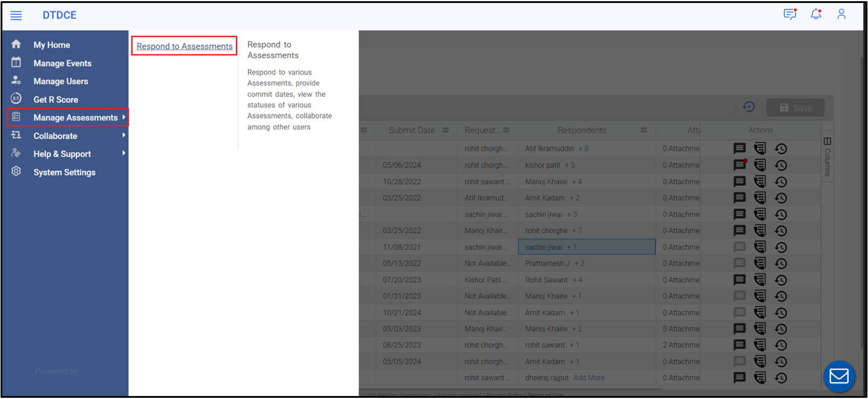Screen dimensions: 868x399
Task: Click the reset history icon beside Save
Action: click(x=749, y=107)
